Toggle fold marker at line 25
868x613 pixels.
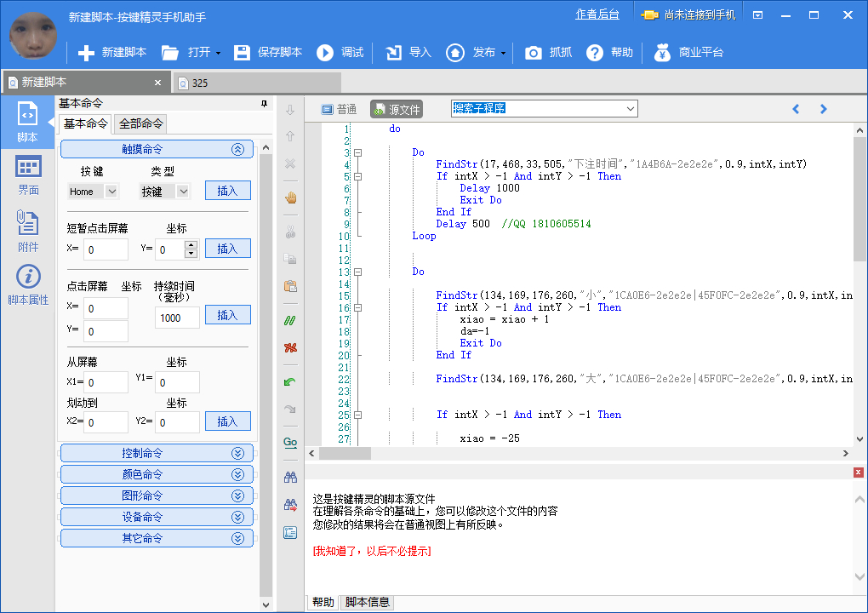[x=358, y=415]
